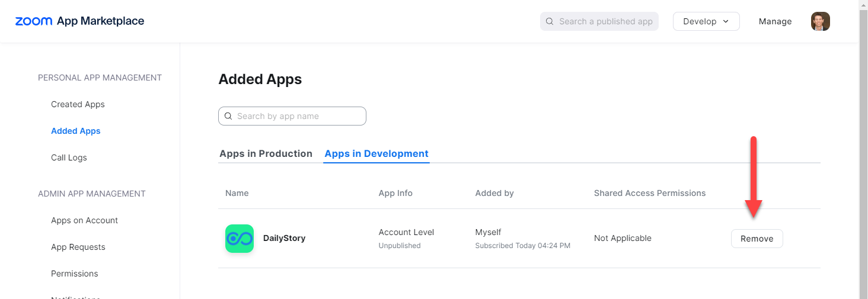The width and height of the screenshot is (868, 299).
Task: Remove the DailyStory app
Action: [x=757, y=239]
